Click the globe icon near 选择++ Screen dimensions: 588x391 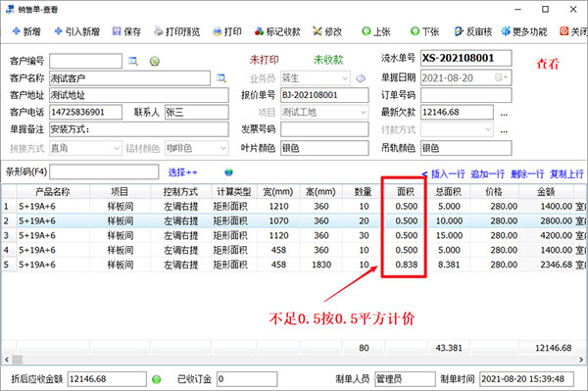[x=228, y=172]
